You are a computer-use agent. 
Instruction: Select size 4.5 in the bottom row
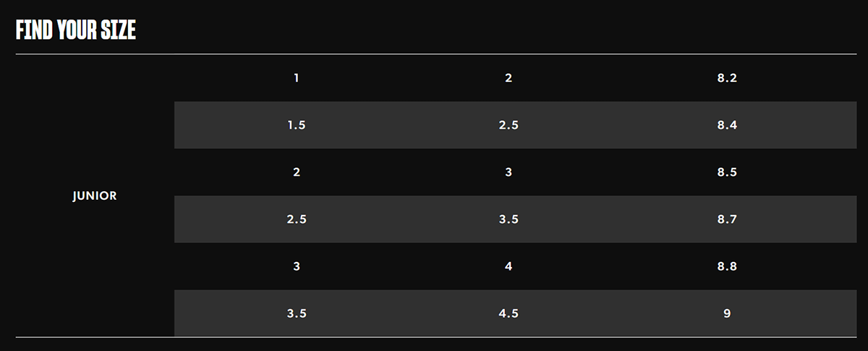point(509,313)
